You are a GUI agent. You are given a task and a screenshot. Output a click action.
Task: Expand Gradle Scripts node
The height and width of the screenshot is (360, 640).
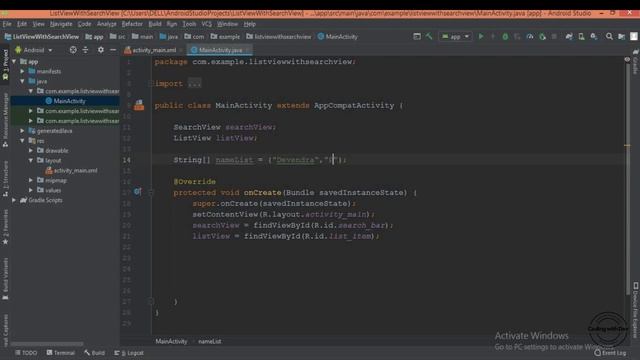click(14, 200)
